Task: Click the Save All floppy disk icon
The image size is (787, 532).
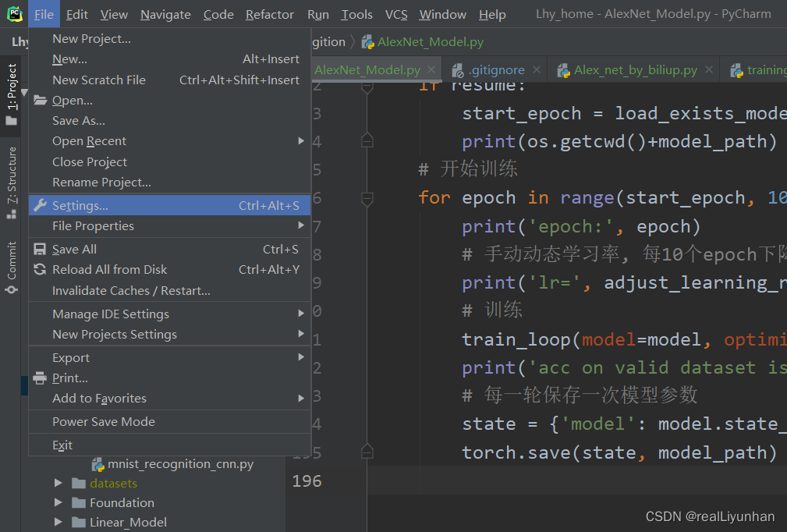Action: (x=41, y=249)
